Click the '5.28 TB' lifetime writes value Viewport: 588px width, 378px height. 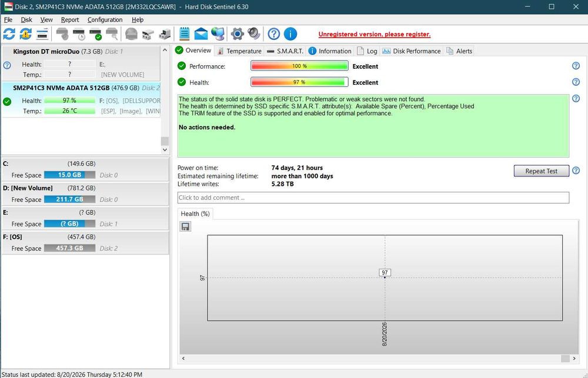tap(282, 184)
